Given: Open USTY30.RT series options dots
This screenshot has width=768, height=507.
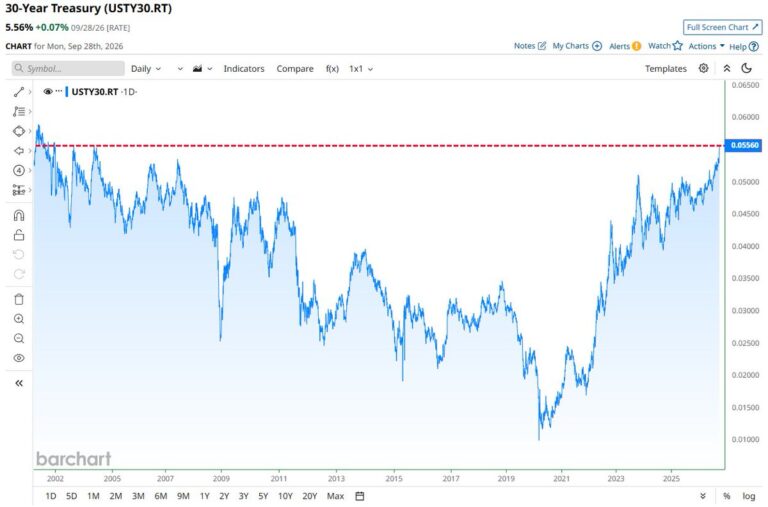Looking at the screenshot, I should point(59,91).
